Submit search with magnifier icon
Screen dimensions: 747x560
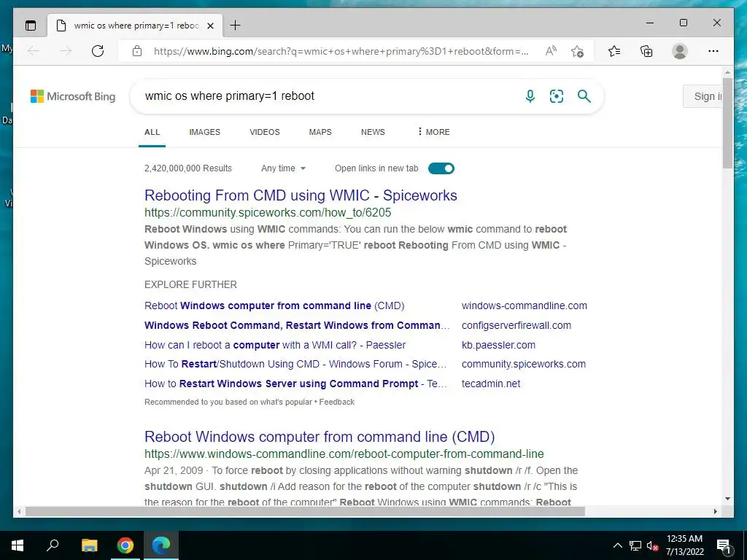(x=584, y=96)
